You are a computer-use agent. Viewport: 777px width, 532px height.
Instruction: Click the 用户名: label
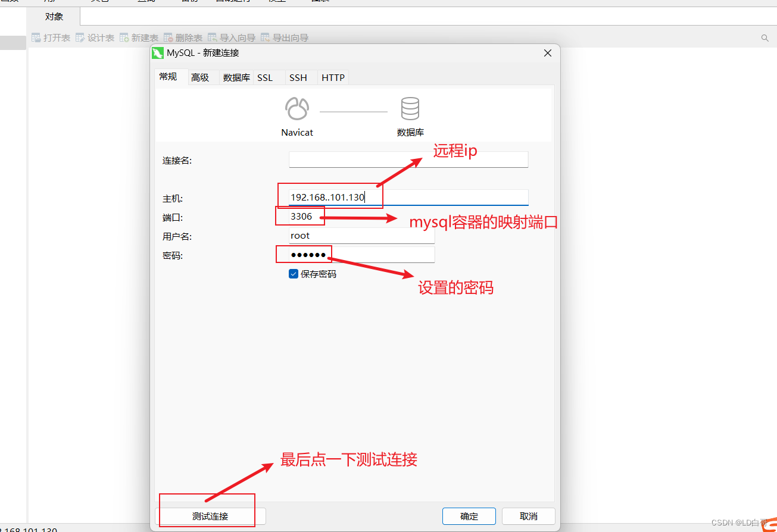177,236
